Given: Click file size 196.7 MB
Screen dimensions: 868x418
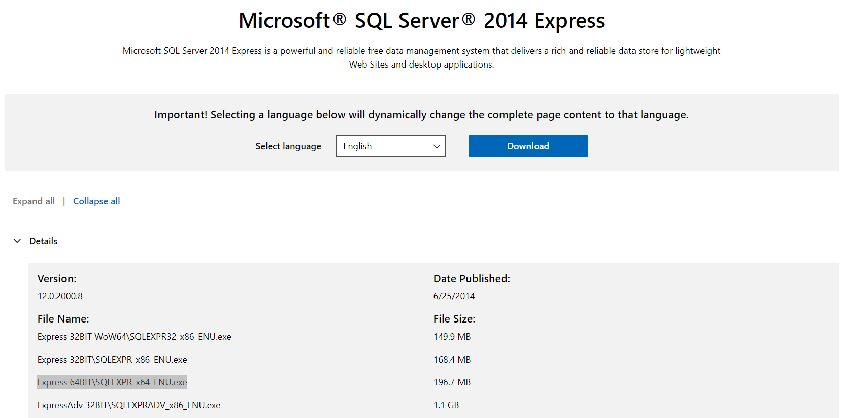Looking at the screenshot, I should [x=452, y=382].
